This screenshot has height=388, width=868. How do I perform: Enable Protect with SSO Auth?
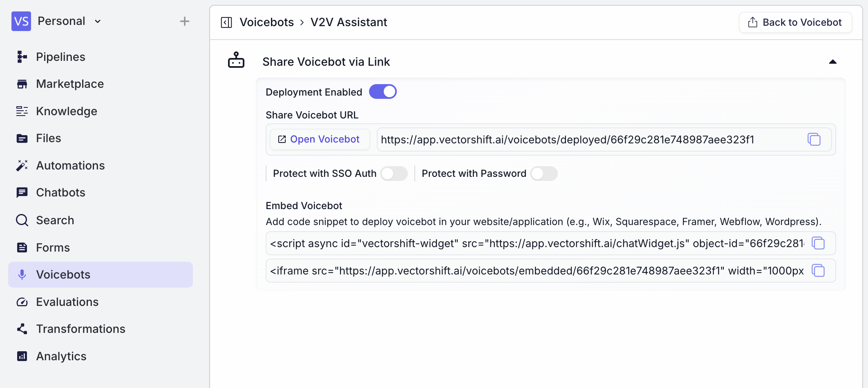click(x=394, y=174)
